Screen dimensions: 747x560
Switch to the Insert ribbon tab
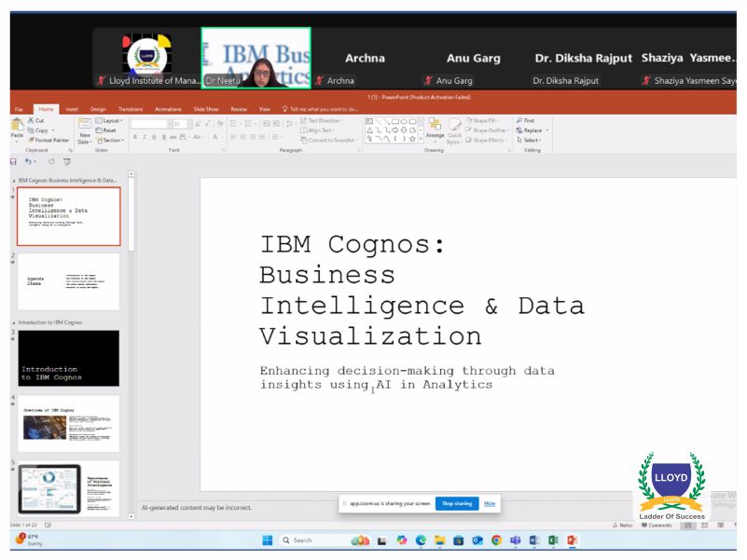72,109
